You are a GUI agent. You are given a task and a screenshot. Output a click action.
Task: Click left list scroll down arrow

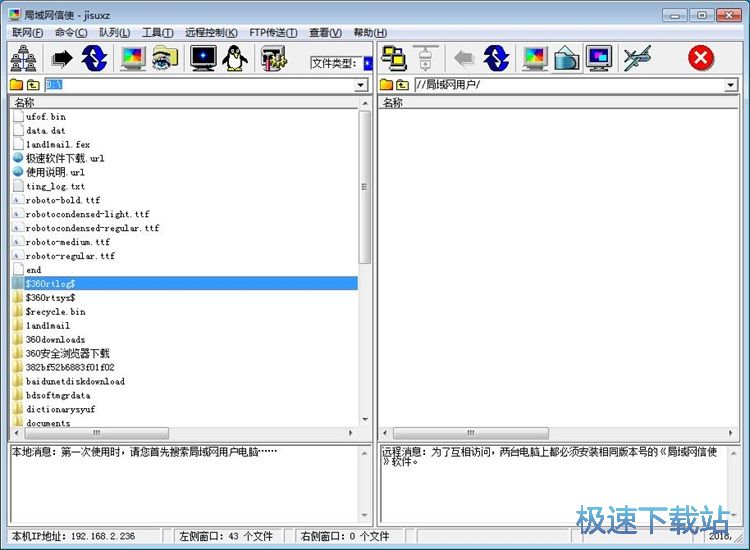pos(365,420)
